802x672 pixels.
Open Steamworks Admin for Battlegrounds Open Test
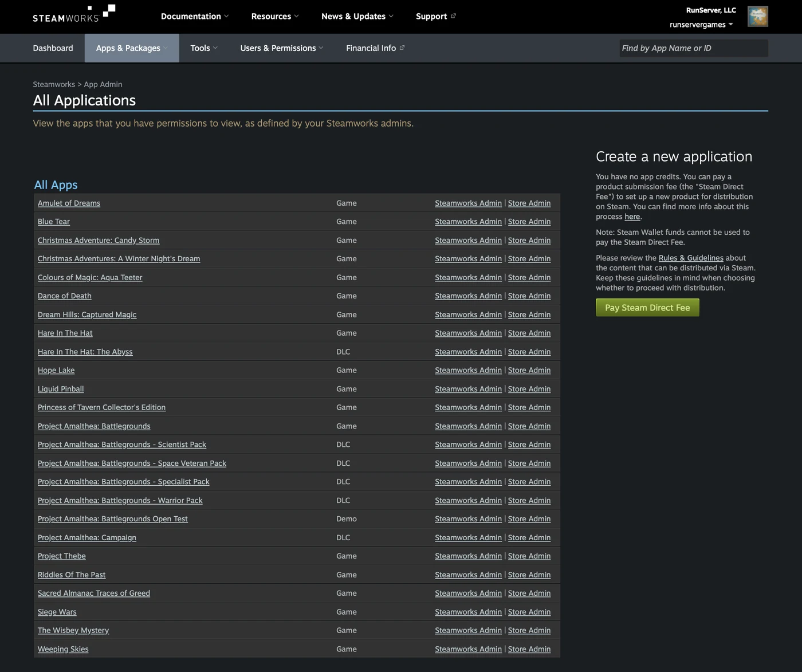click(x=468, y=518)
